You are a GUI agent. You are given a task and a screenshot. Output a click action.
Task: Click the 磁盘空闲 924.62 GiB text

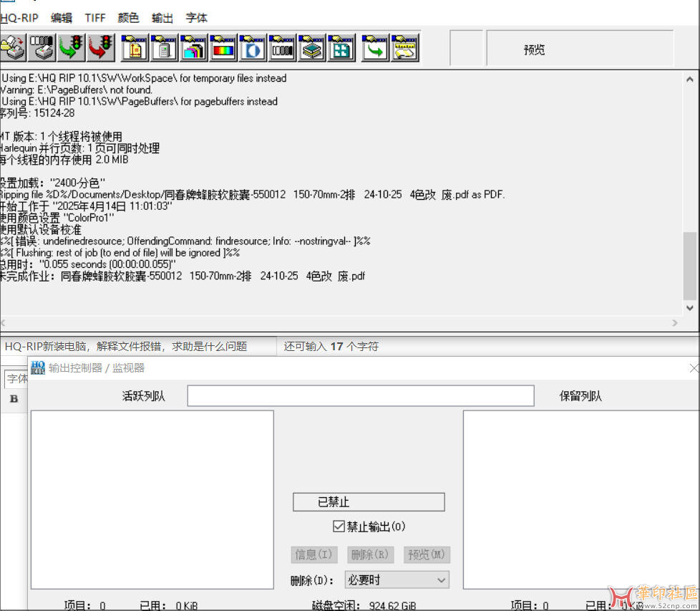(364, 606)
